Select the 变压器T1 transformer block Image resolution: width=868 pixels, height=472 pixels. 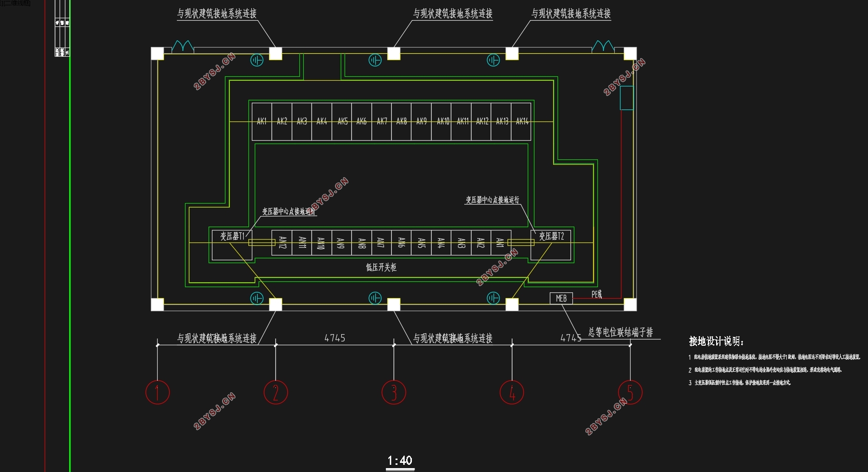(x=232, y=245)
